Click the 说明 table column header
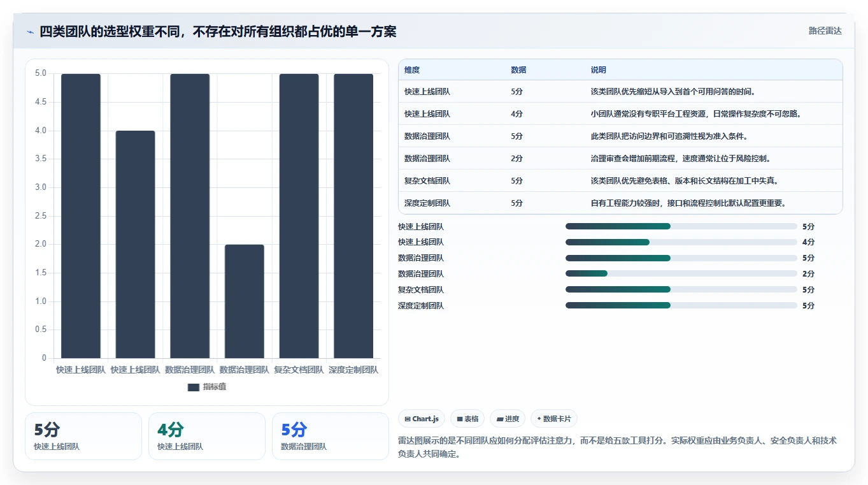Screen dimensions: 868x485 (x=599, y=70)
